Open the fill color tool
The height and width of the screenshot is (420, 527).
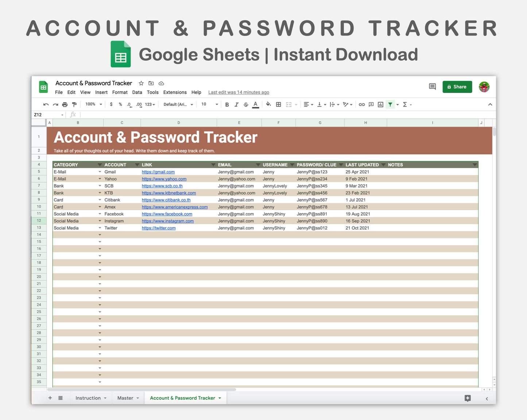[269, 104]
